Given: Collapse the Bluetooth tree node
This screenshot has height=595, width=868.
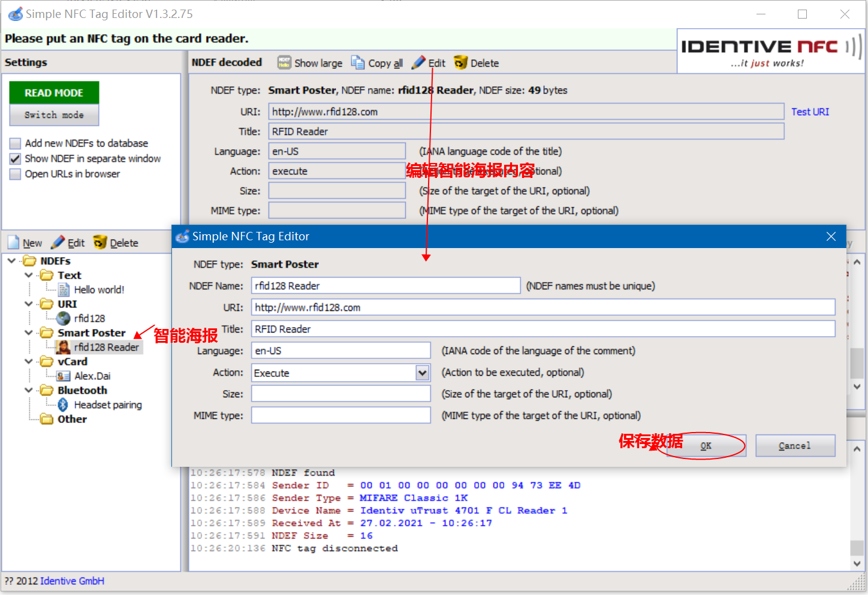Looking at the screenshot, I should coord(29,390).
